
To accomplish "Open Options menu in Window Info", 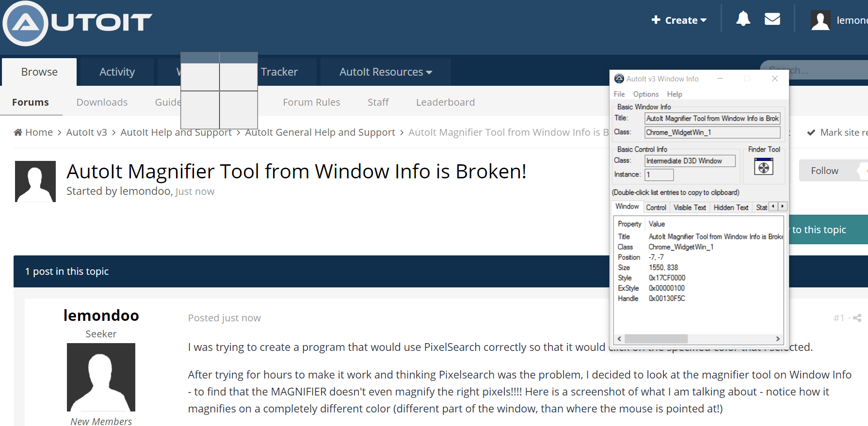I will pyautogui.click(x=646, y=94).
